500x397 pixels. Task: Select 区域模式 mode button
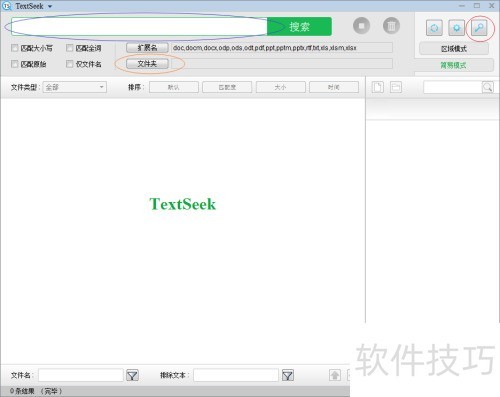pyautogui.click(x=454, y=49)
